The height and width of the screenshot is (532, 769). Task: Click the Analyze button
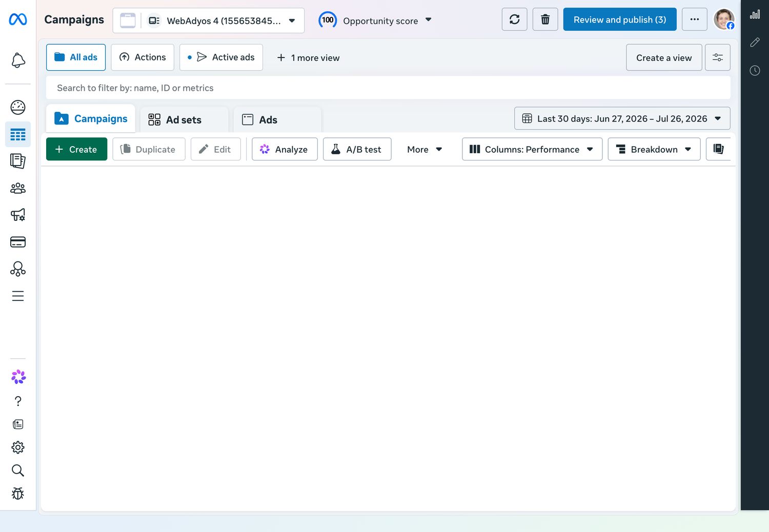[x=285, y=149]
